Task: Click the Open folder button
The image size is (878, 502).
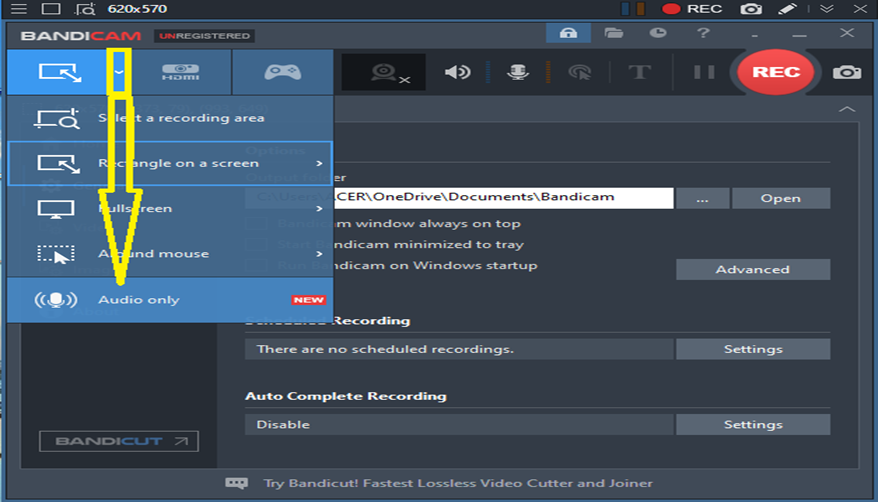Action: click(781, 198)
